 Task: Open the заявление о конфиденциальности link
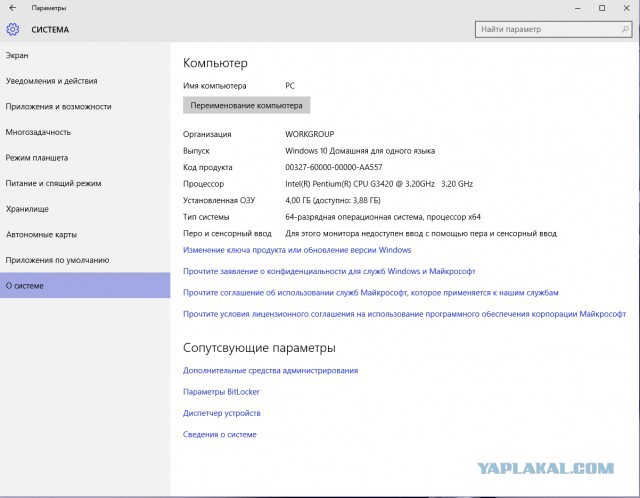pos(329,271)
